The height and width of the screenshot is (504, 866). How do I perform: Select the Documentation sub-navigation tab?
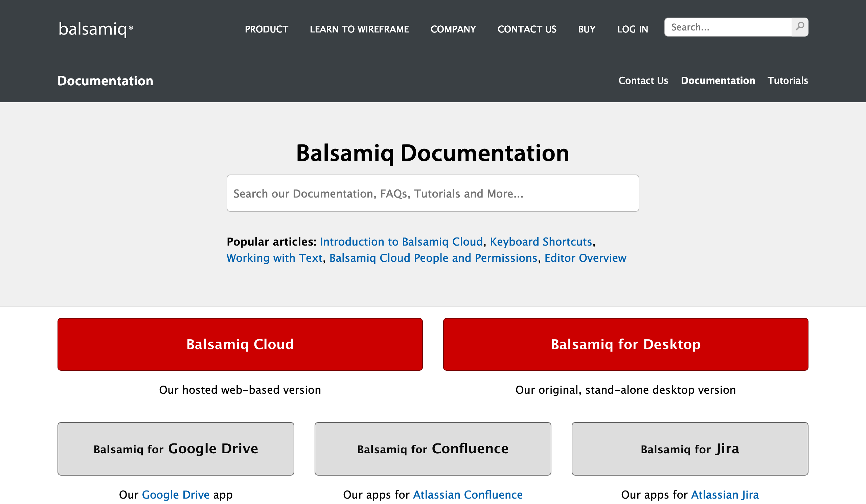(718, 81)
